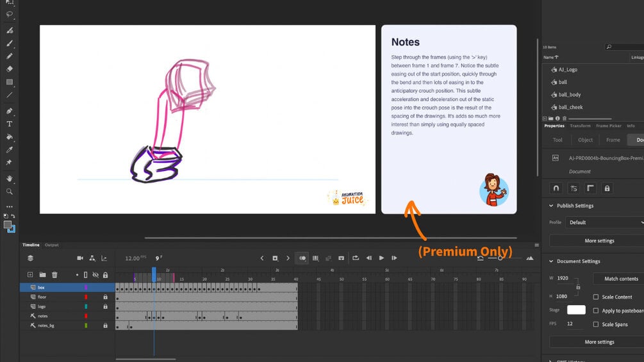Enable the Scale Spans checkbox
The width and height of the screenshot is (644, 362).
click(595, 324)
